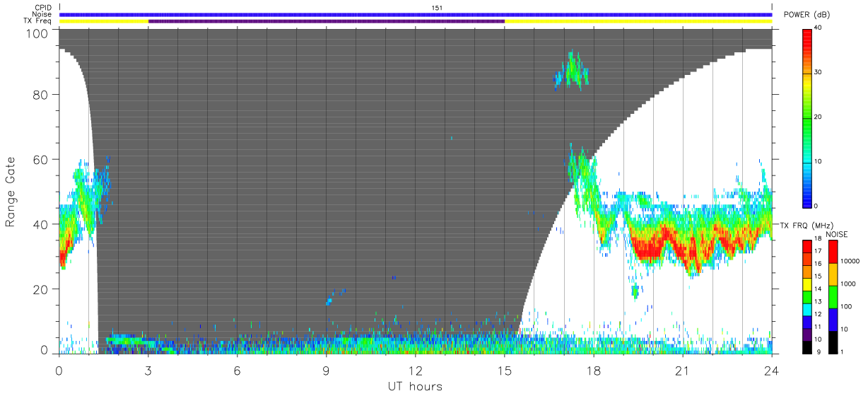
Task: Click the 11 tick on TX FRQ legend
Action: click(x=819, y=327)
